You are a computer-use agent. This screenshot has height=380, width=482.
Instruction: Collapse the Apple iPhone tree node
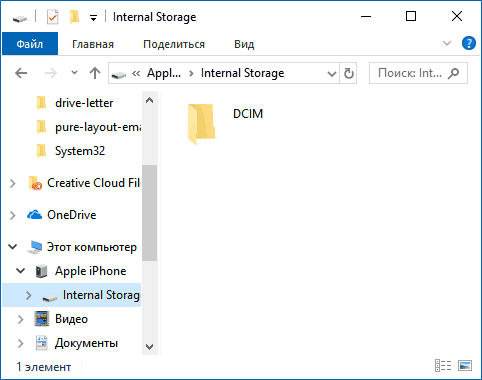(21, 271)
